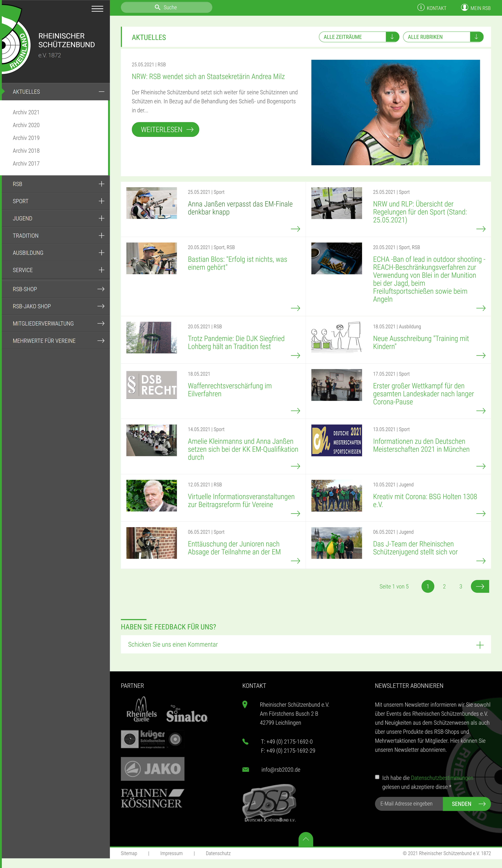Expand the Jugend sidebar section
The width and height of the screenshot is (502, 868).
tap(101, 218)
